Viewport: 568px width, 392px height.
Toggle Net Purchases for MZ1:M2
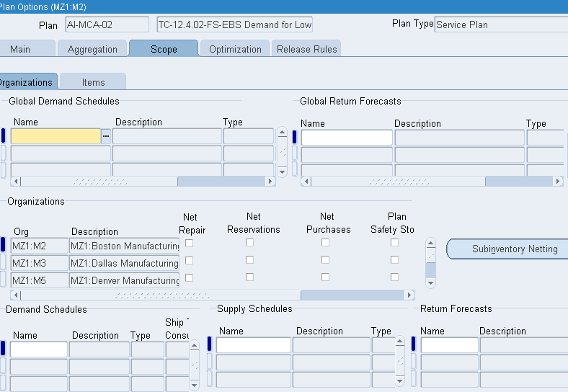pos(325,242)
